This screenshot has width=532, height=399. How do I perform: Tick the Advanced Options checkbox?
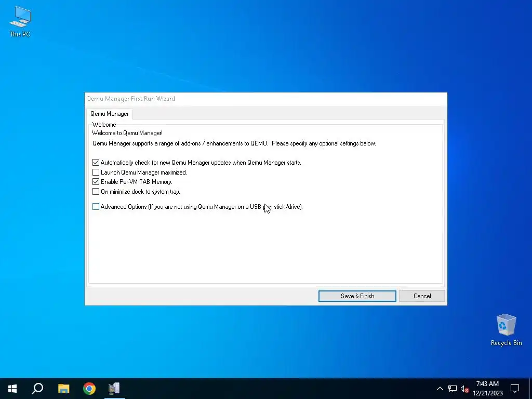[96, 207]
